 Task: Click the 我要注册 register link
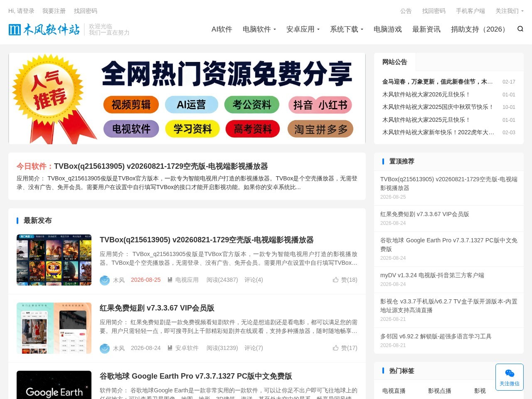tap(54, 11)
